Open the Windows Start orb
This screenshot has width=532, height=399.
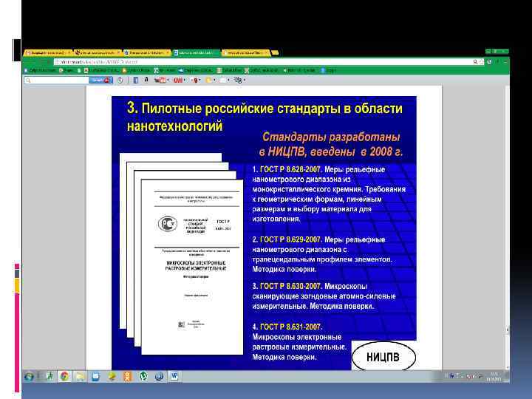29,377
